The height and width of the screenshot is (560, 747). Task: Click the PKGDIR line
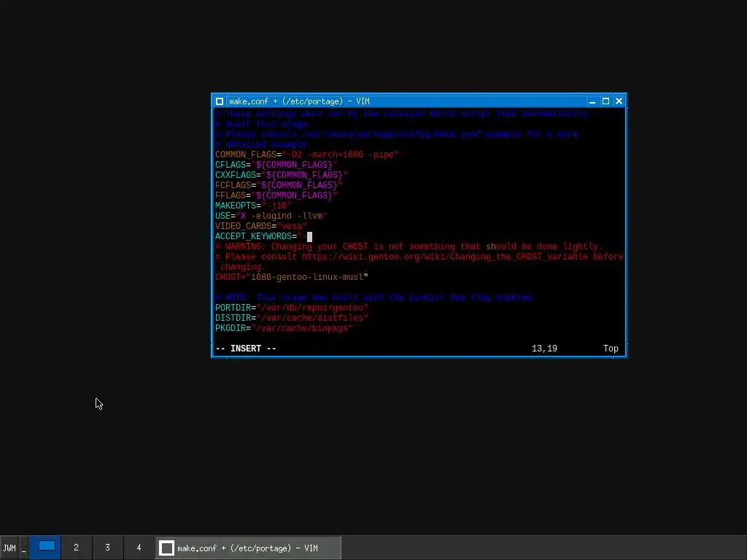point(284,329)
